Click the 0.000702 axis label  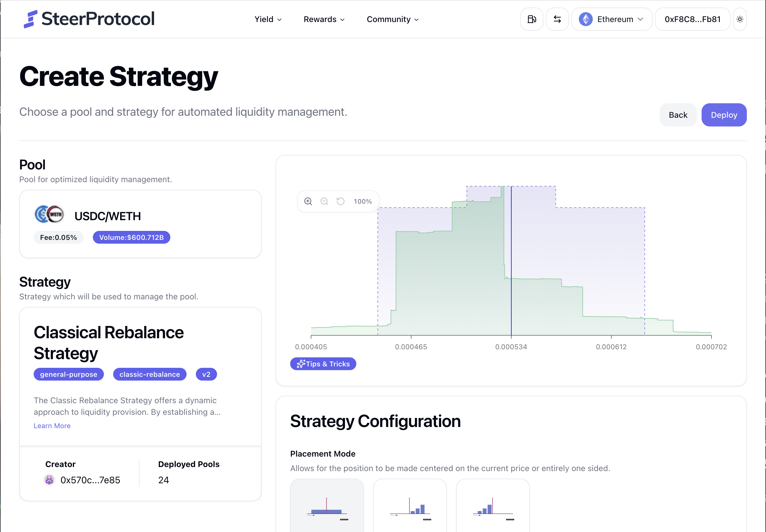711,347
